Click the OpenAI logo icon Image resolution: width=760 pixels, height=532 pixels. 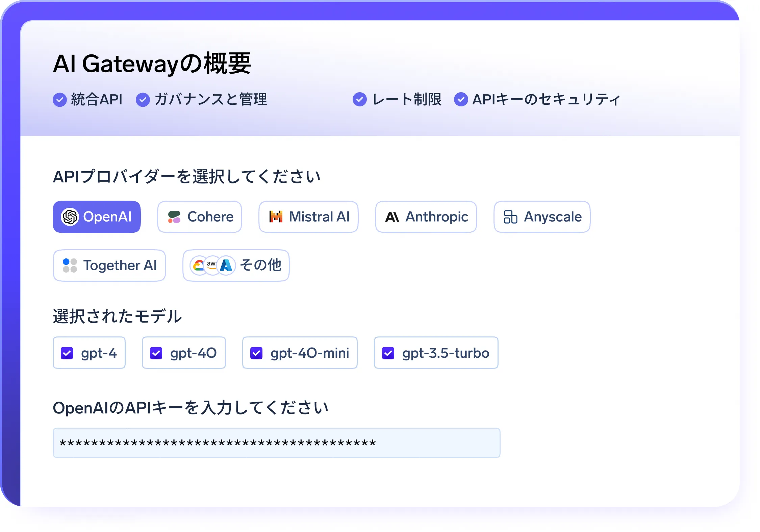pyautogui.click(x=70, y=217)
